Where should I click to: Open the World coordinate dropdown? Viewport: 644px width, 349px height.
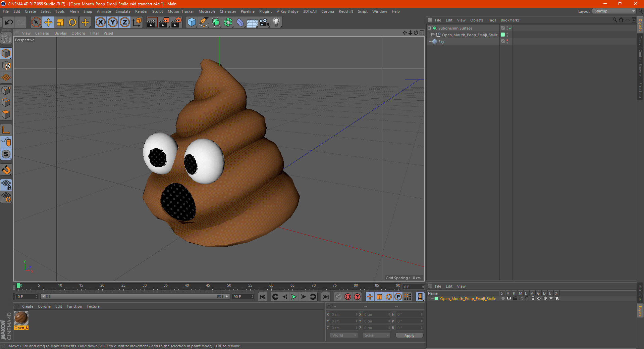344,335
